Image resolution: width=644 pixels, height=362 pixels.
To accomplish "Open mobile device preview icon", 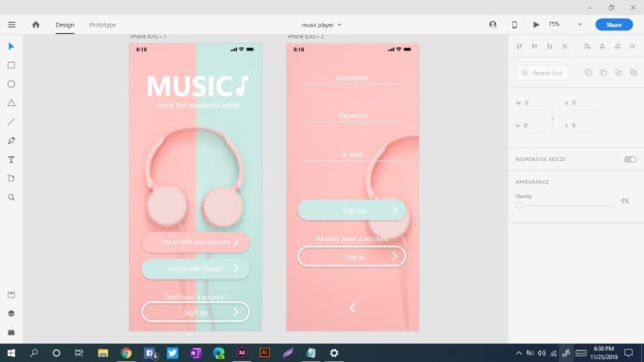I will point(514,25).
